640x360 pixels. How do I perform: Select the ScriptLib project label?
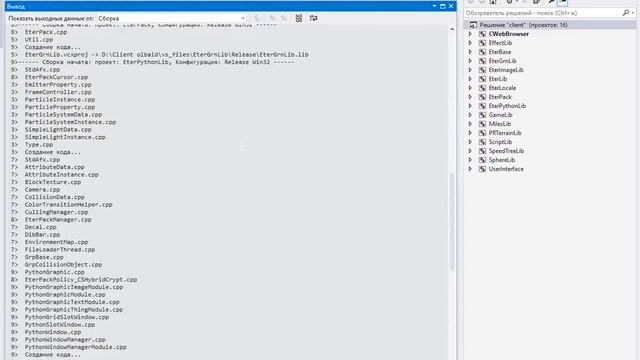coord(500,142)
